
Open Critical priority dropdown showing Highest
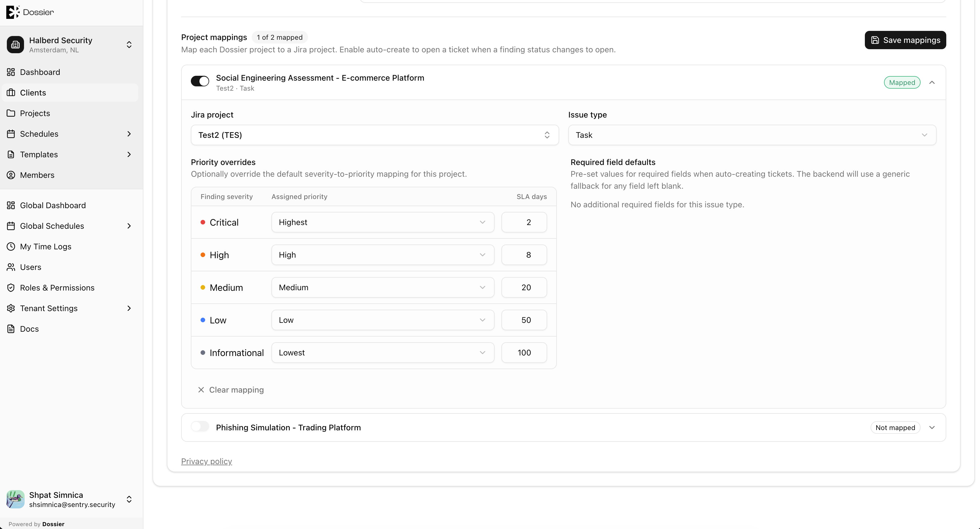click(x=383, y=222)
